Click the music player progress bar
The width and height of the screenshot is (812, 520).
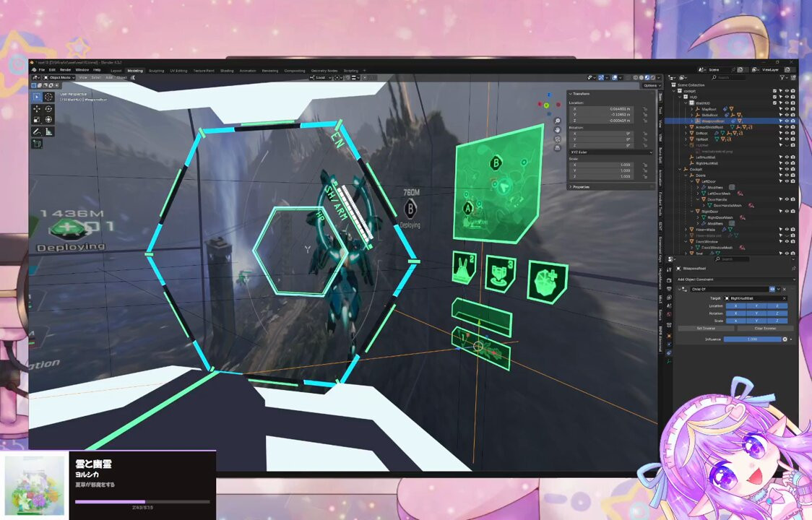(x=142, y=501)
